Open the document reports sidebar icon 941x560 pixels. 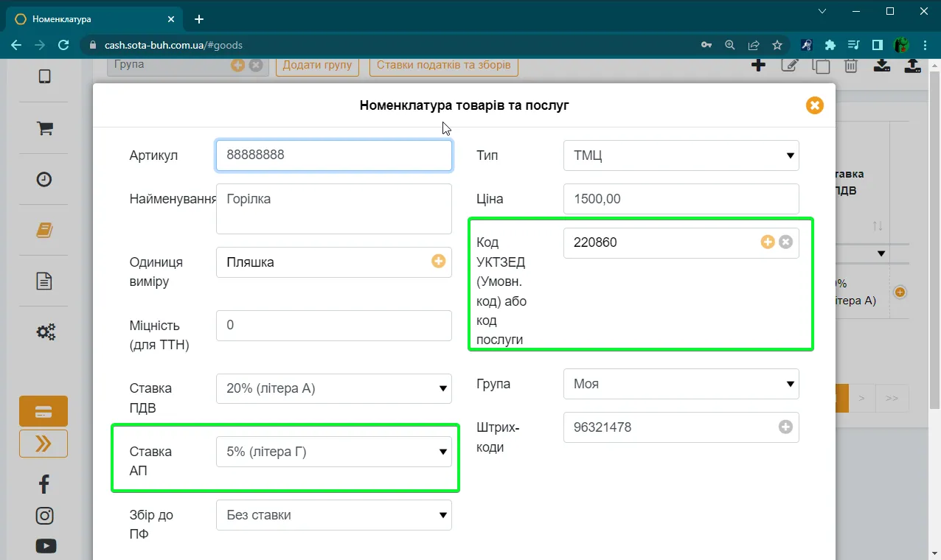[44, 281]
